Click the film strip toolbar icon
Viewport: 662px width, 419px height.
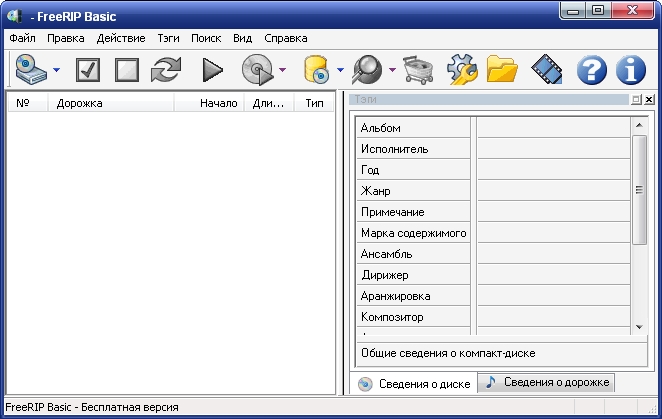pyautogui.click(x=547, y=70)
